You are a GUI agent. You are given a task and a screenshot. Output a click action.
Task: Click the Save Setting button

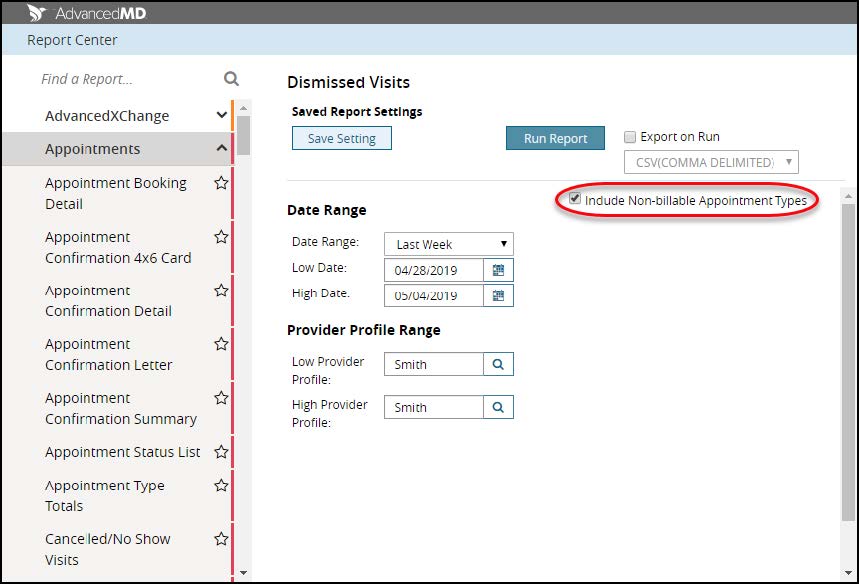click(x=342, y=138)
